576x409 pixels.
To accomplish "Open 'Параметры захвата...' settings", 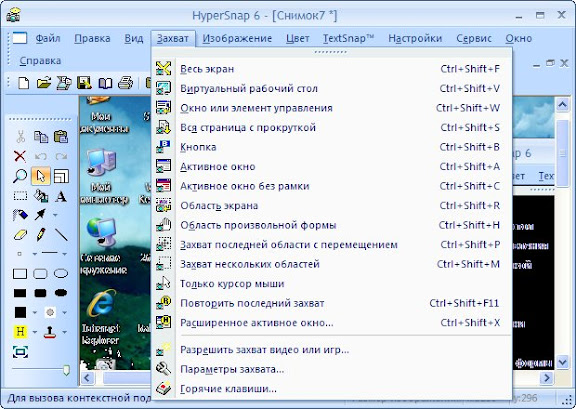I will [331, 369].
